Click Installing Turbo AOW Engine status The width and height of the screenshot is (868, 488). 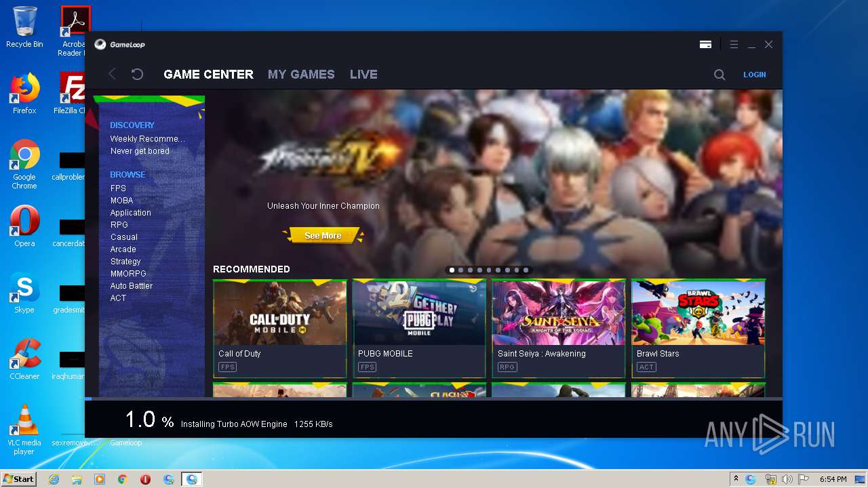point(234,424)
